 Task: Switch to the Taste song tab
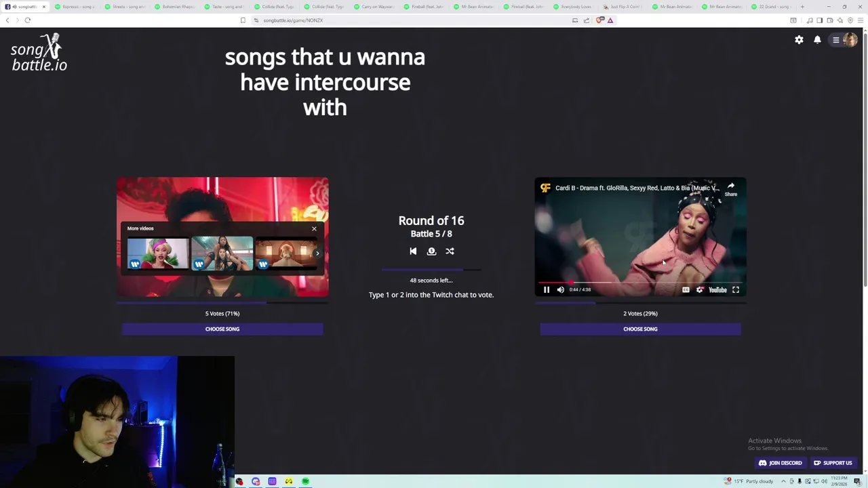point(224,7)
